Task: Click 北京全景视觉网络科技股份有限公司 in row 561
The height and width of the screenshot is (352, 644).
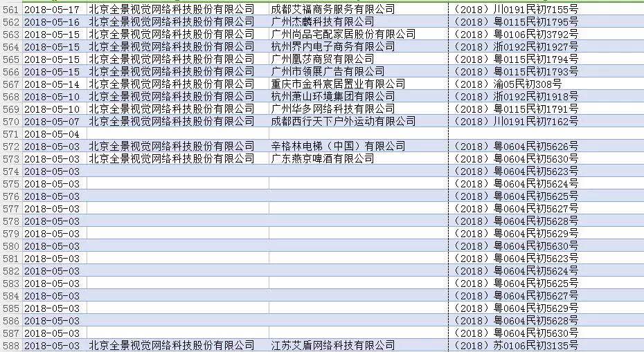Action: tap(172, 9)
